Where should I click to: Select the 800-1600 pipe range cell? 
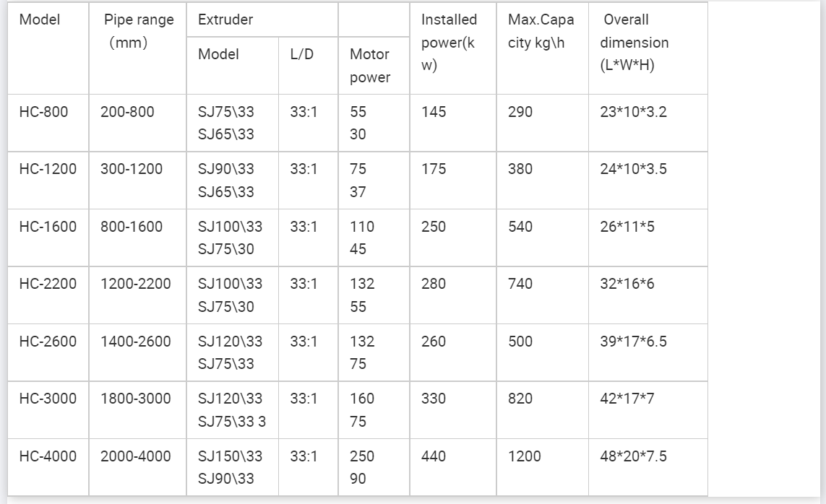point(132,227)
